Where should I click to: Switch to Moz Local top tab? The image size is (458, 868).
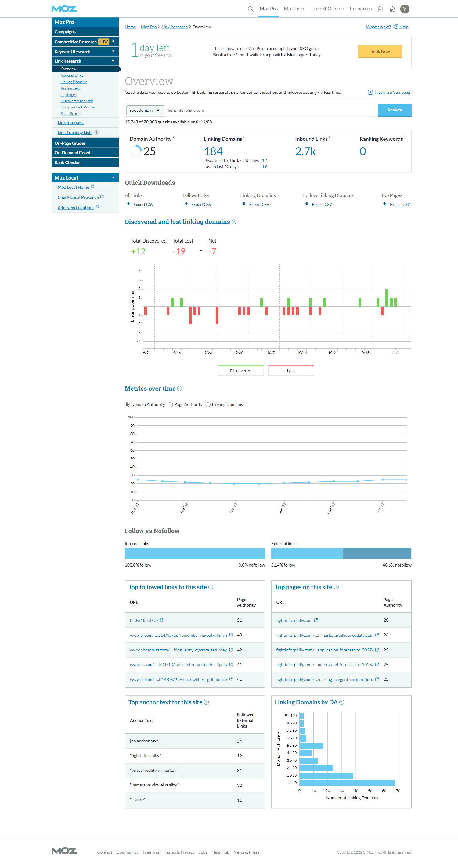tap(294, 9)
